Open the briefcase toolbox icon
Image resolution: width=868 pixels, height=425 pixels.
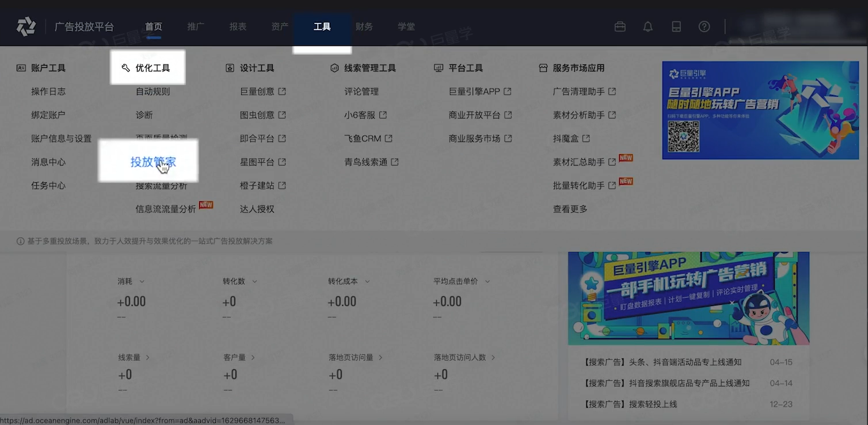(620, 26)
